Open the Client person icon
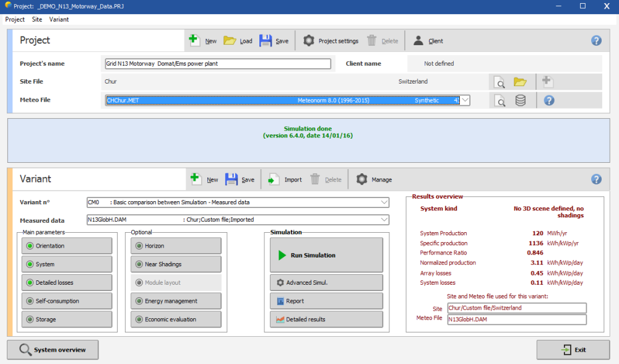Image resolution: width=619 pixels, height=364 pixels. 419,41
